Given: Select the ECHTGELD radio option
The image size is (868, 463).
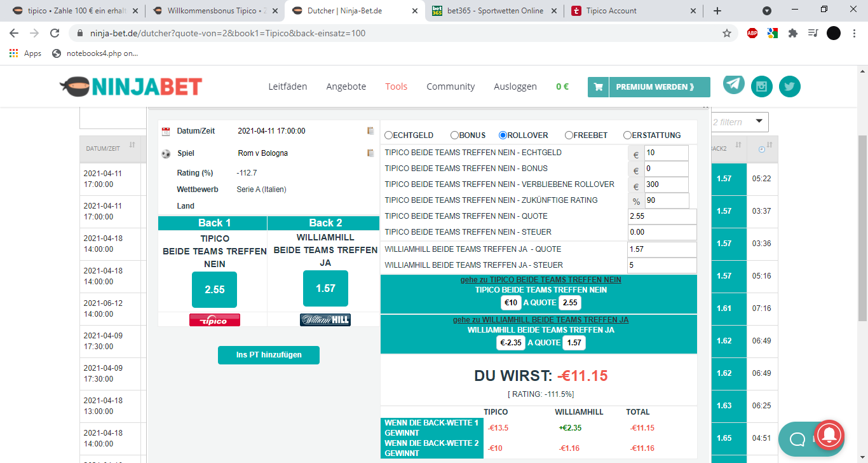Looking at the screenshot, I should tap(388, 135).
